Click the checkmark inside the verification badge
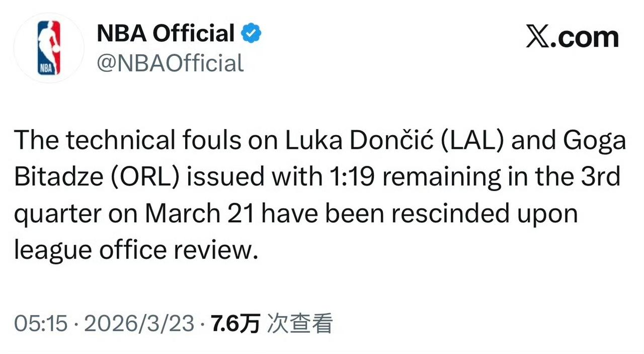The width and height of the screenshot is (644, 354). pyautogui.click(x=251, y=32)
